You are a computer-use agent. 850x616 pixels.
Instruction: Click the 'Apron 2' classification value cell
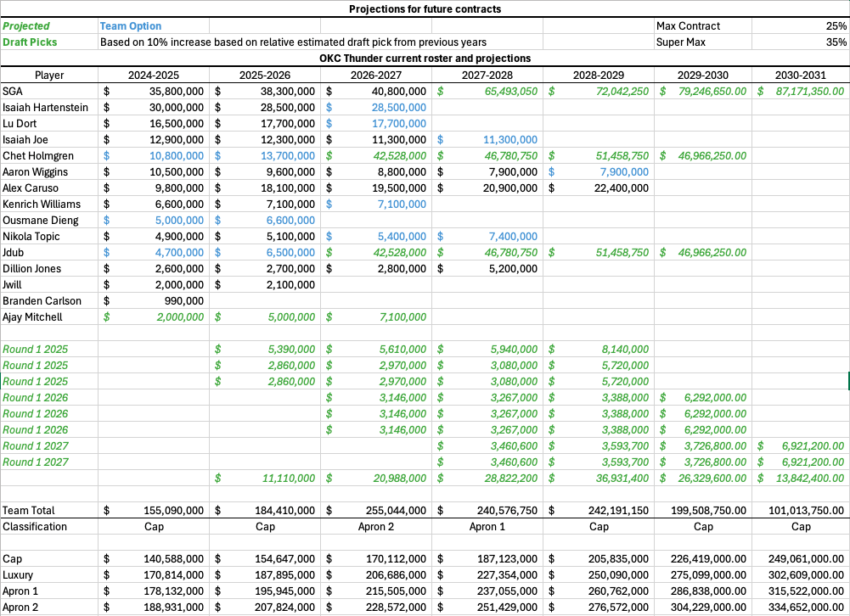(376, 527)
